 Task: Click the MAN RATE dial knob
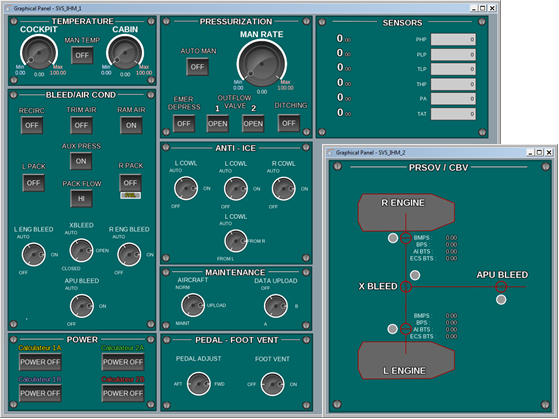[x=262, y=63]
